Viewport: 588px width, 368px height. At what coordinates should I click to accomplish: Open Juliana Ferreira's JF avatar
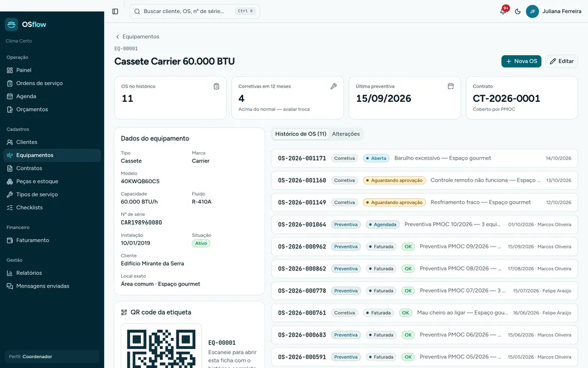pyautogui.click(x=532, y=11)
